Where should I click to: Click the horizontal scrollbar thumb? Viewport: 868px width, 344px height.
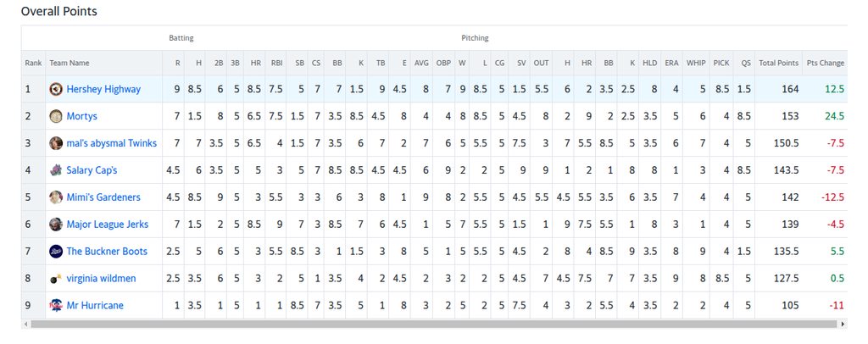(433, 324)
